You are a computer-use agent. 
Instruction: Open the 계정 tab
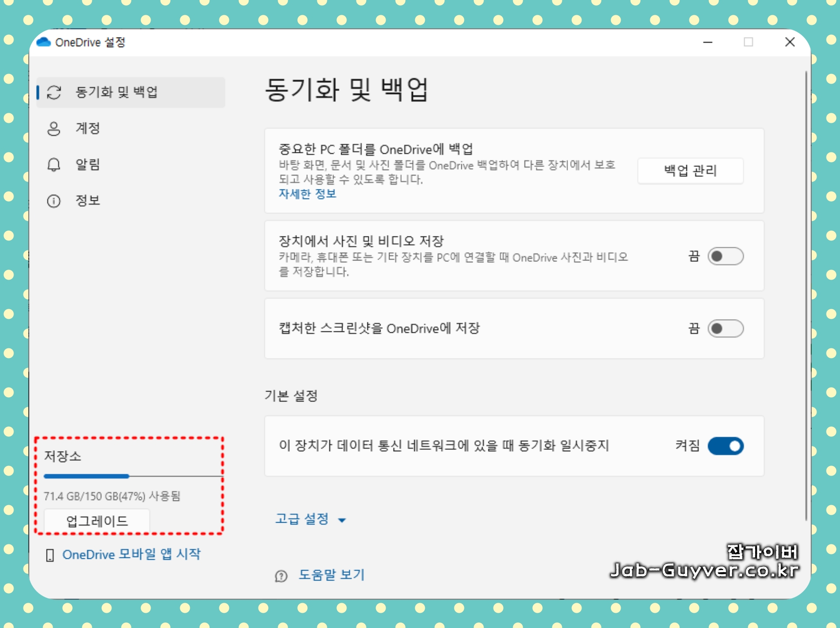pyautogui.click(x=87, y=128)
